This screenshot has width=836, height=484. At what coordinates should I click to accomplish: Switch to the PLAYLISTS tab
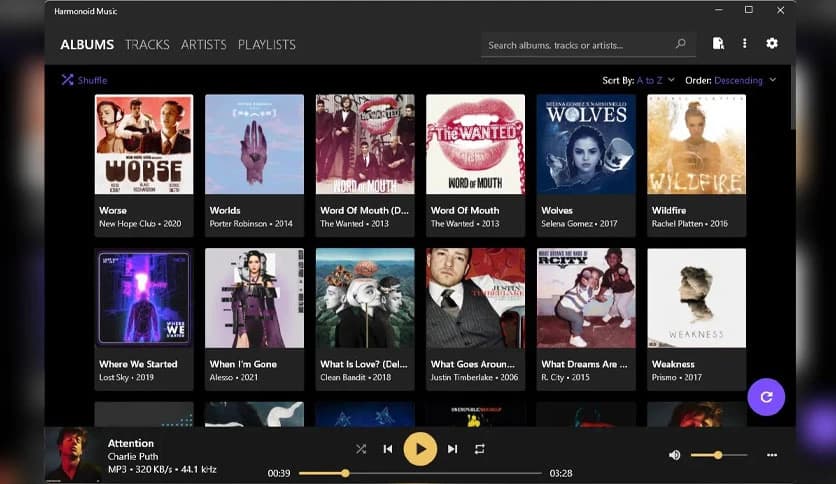266,45
